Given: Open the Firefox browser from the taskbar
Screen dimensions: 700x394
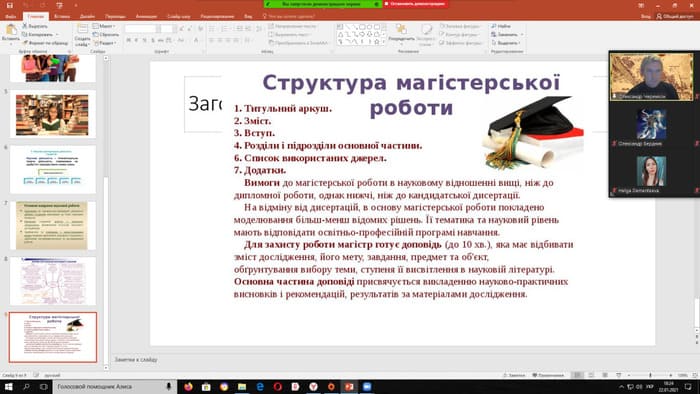Looking at the screenshot, I should [188, 387].
